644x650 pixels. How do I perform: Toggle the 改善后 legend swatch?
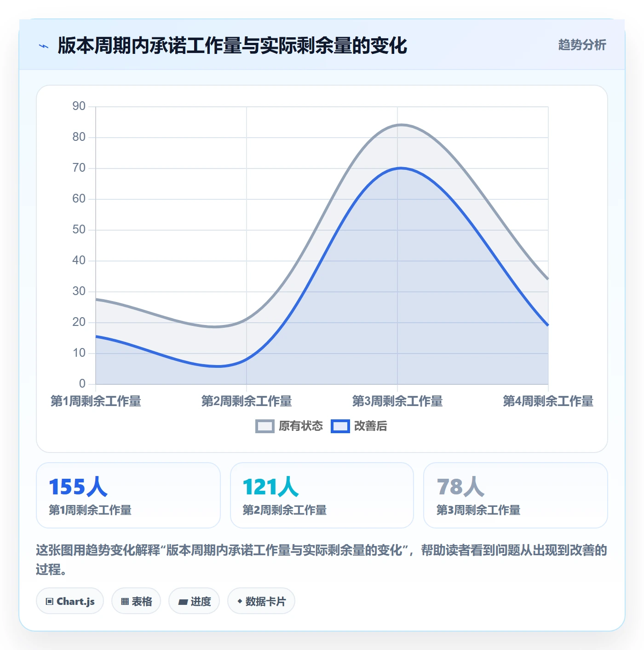[x=340, y=426]
